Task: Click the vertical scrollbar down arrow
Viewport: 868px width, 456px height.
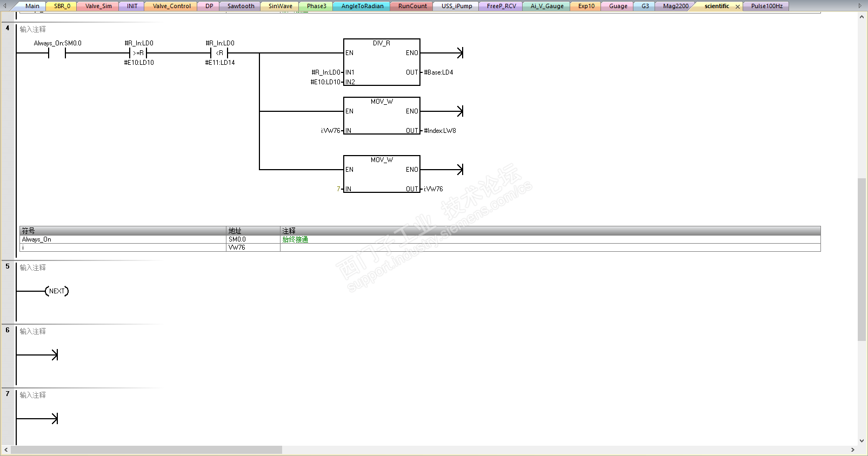Action: tap(862, 441)
